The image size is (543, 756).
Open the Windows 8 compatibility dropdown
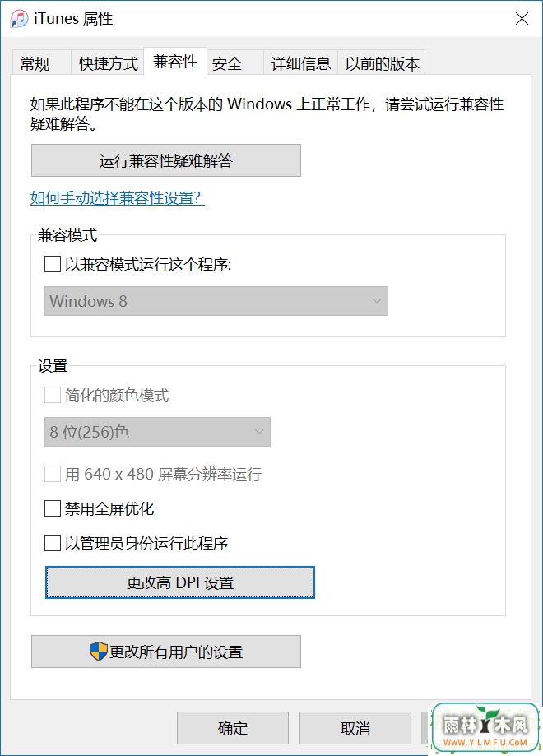pos(216,301)
